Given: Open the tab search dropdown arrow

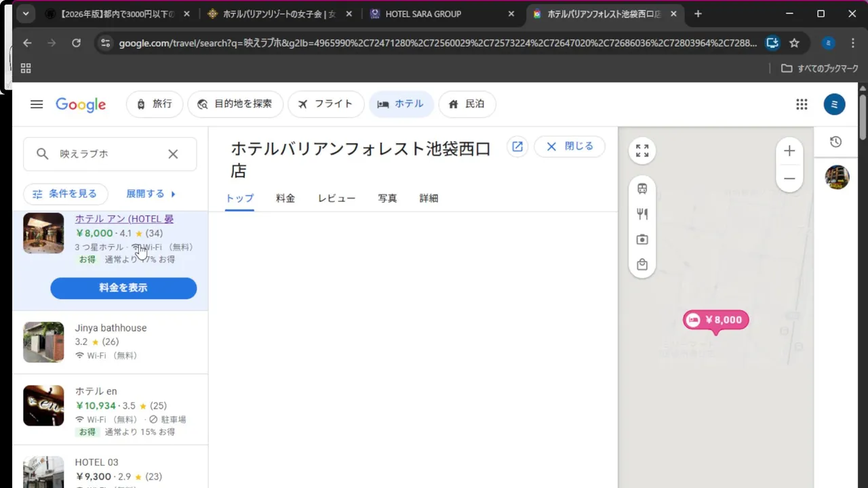Looking at the screenshot, I should 26,14.
